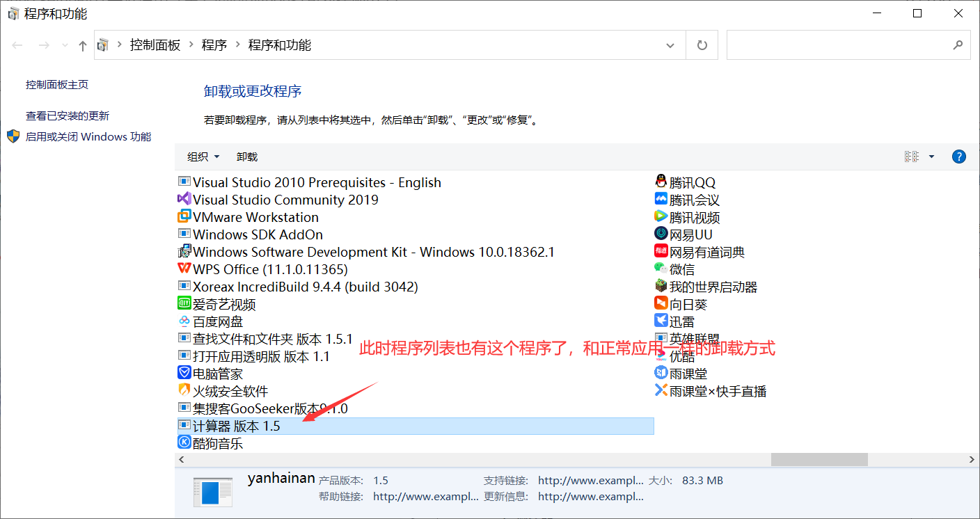The width and height of the screenshot is (980, 519).
Task: Select Visual Studio 2010 Prerequisites - English
Action: point(317,182)
